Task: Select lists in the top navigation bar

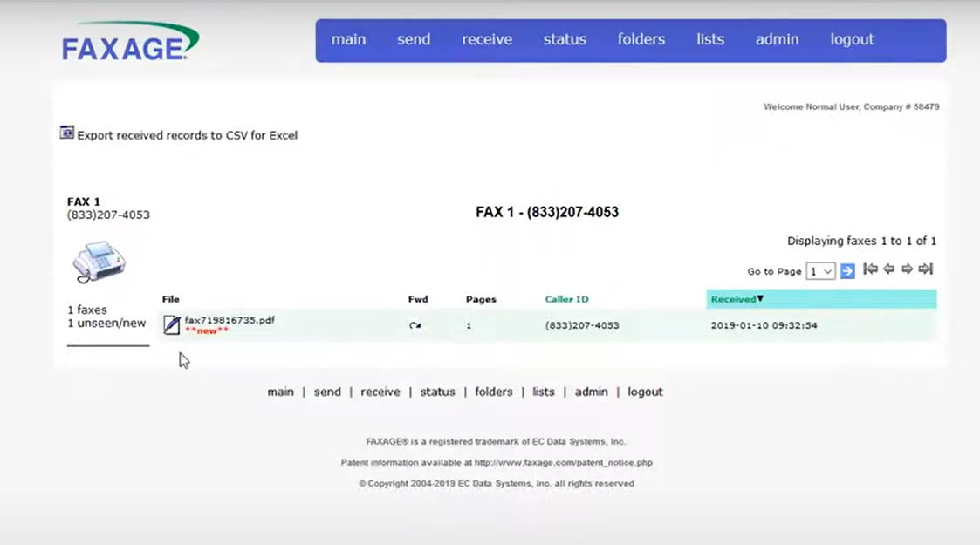Action: (709, 39)
